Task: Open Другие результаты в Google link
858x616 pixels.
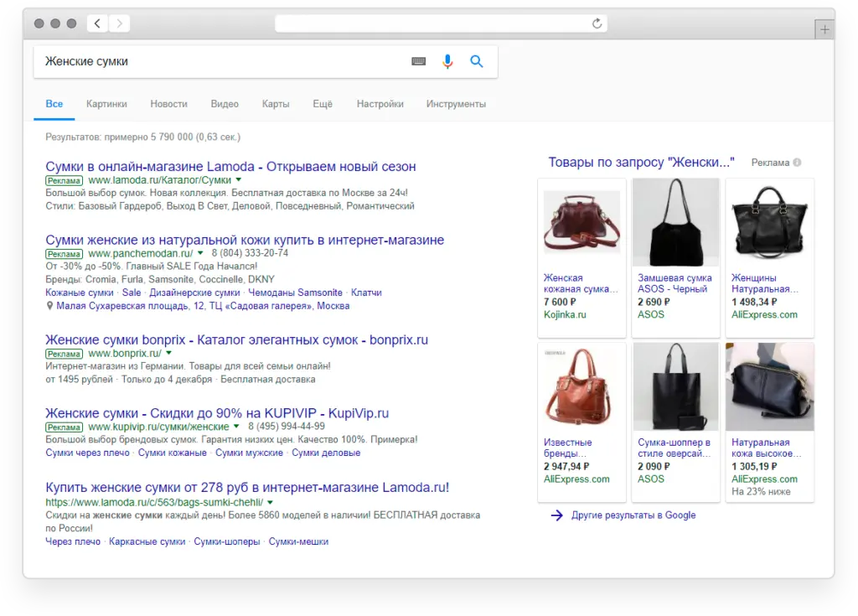Action: [633, 515]
